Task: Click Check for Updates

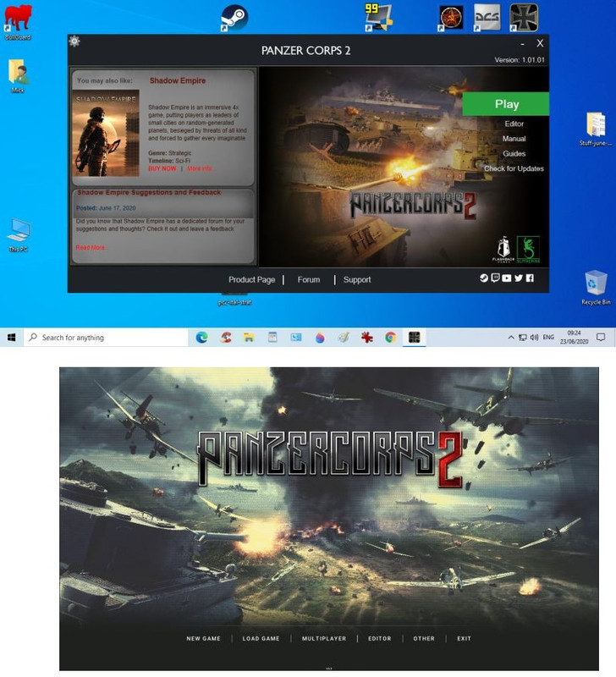Action: tap(514, 168)
